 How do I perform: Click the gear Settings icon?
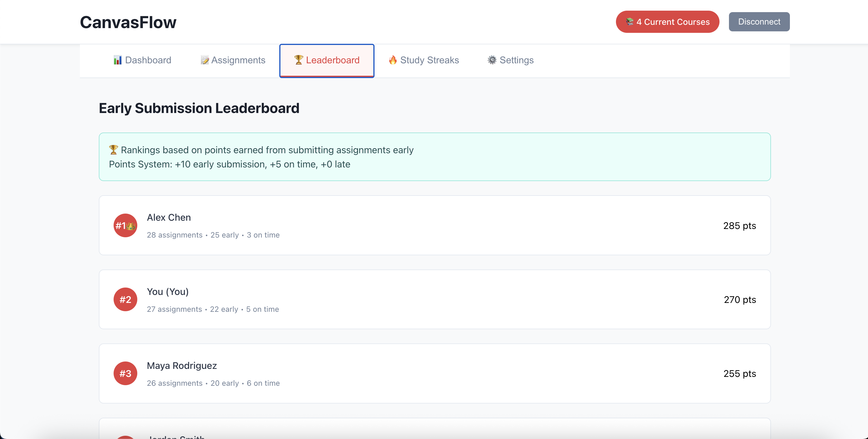click(492, 60)
